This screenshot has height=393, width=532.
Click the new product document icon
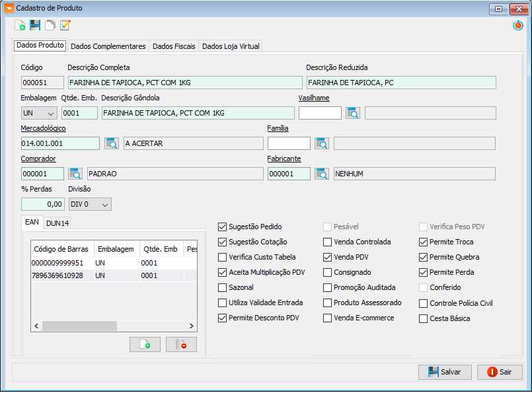20,25
